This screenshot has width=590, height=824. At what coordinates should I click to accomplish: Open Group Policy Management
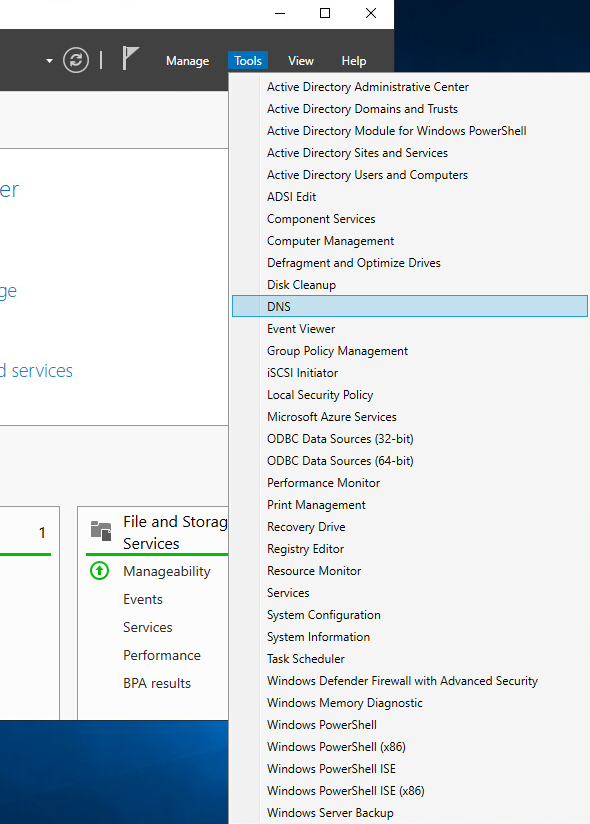pyautogui.click(x=337, y=351)
